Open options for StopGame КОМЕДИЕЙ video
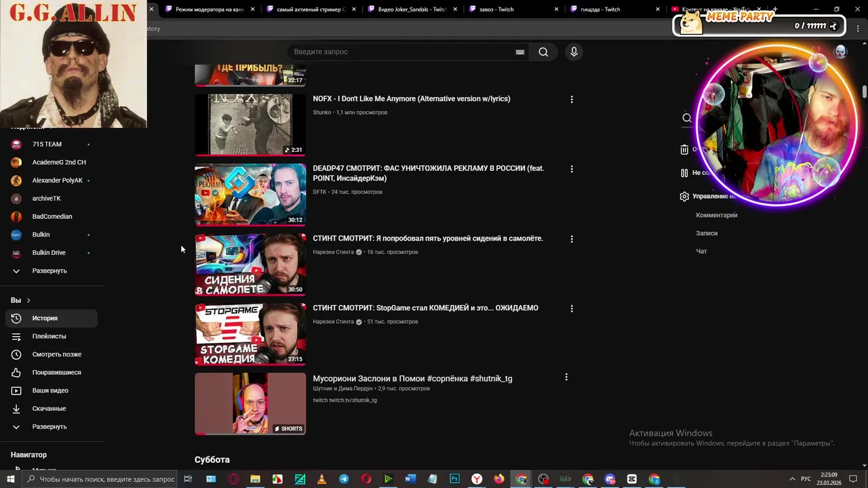The width and height of the screenshot is (868, 488). point(572,308)
